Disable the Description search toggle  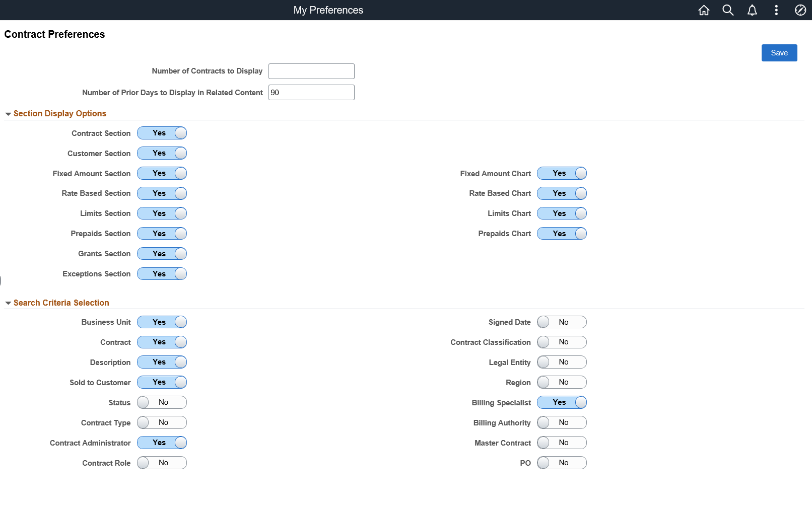pyautogui.click(x=162, y=362)
